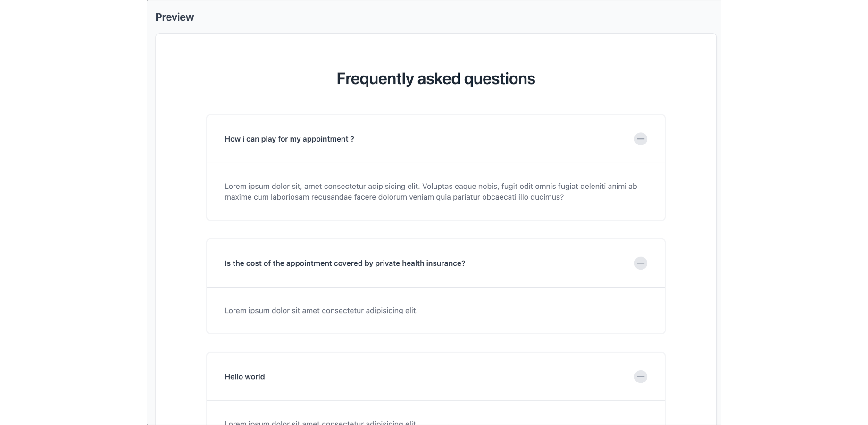The width and height of the screenshot is (868, 425).
Task: Click the first answer paragraph starting 'Lorem ipsum dolor sit,'
Action: [431, 192]
